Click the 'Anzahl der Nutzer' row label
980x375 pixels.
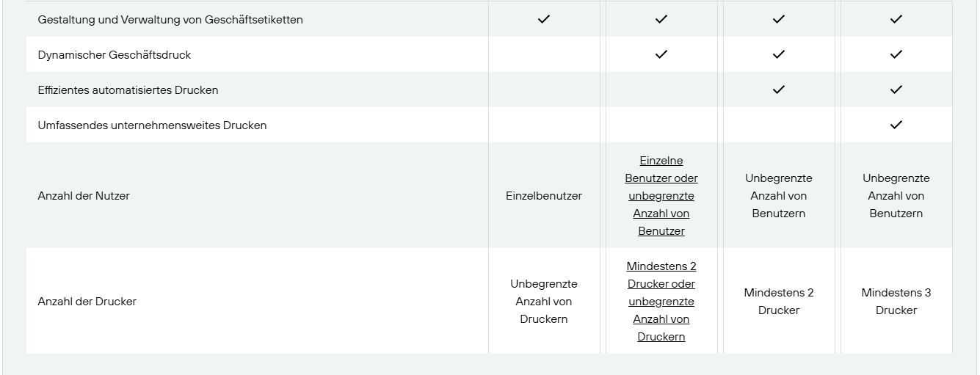[x=84, y=196]
